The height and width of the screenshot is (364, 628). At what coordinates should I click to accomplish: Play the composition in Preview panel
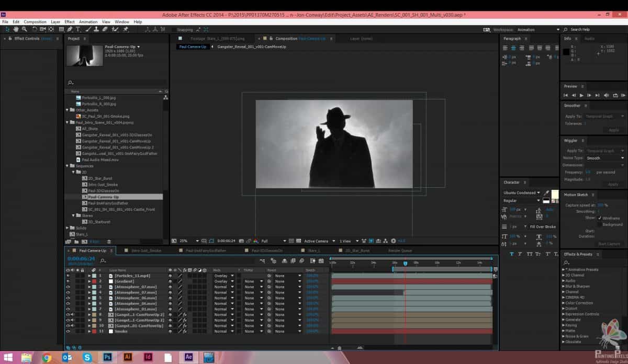[x=581, y=95]
